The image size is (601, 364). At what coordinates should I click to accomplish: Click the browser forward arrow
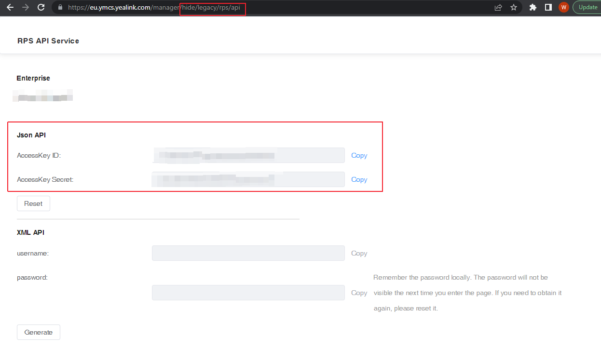coord(26,7)
